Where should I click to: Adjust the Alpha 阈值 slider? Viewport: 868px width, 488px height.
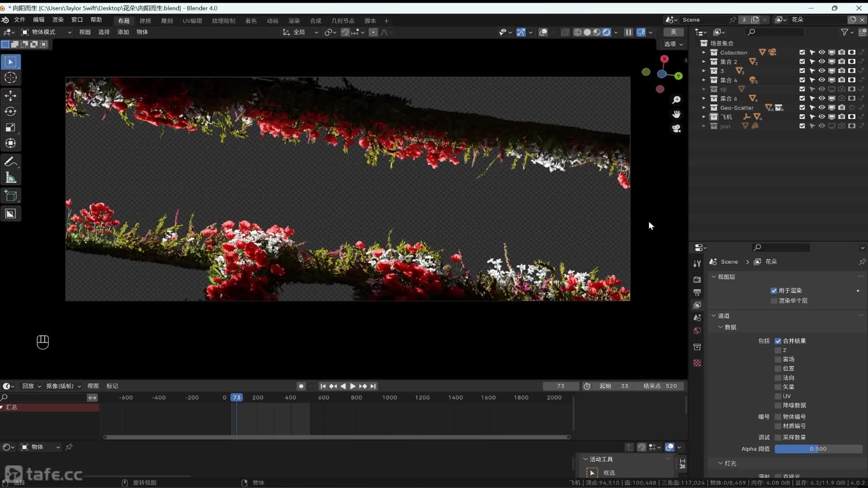(x=818, y=449)
